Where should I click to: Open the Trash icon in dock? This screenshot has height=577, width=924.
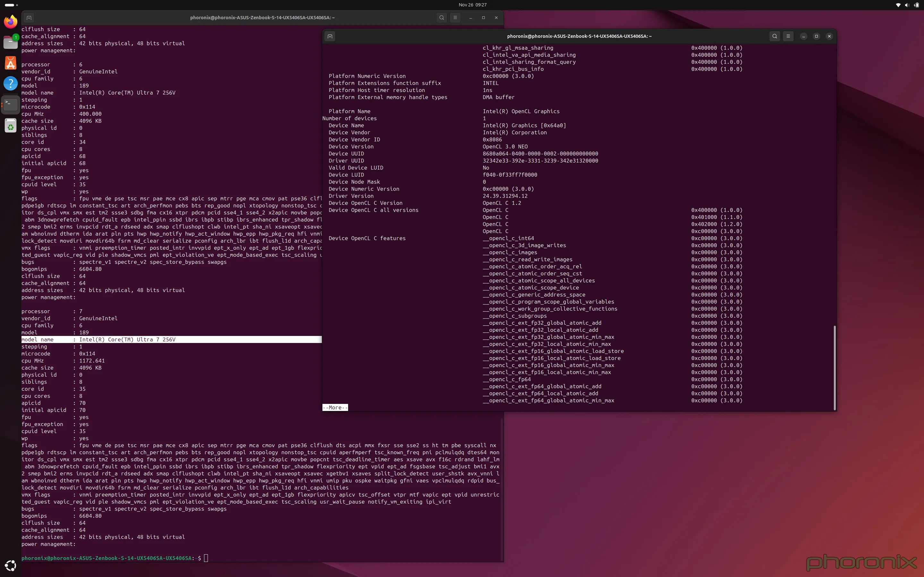(x=10, y=125)
